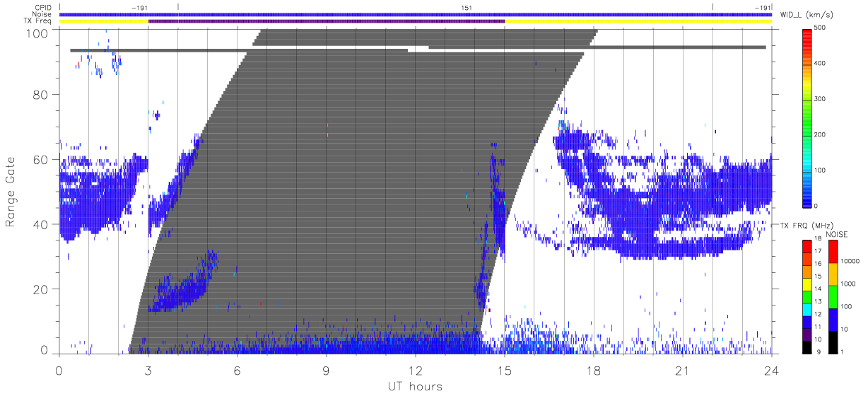Image resolution: width=868 pixels, height=401 pixels.
Task: Click the "WID⊥ (km/s)" colorbar title
Action: click(x=805, y=15)
